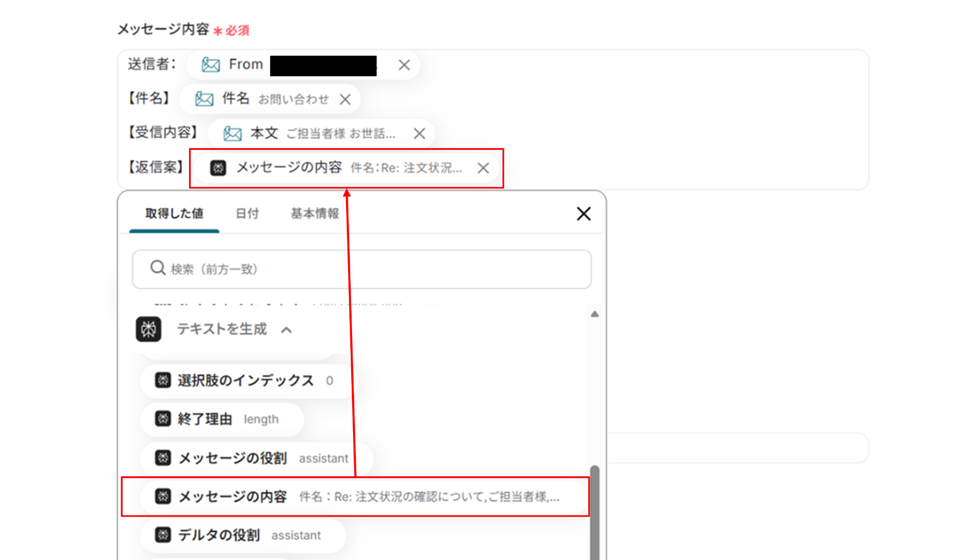Close the value picker popup
The image size is (963, 560).
(x=584, y=214)
